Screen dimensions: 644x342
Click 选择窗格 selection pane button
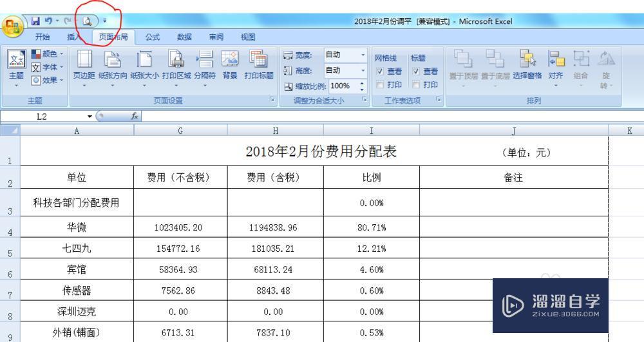coord(527,65)
